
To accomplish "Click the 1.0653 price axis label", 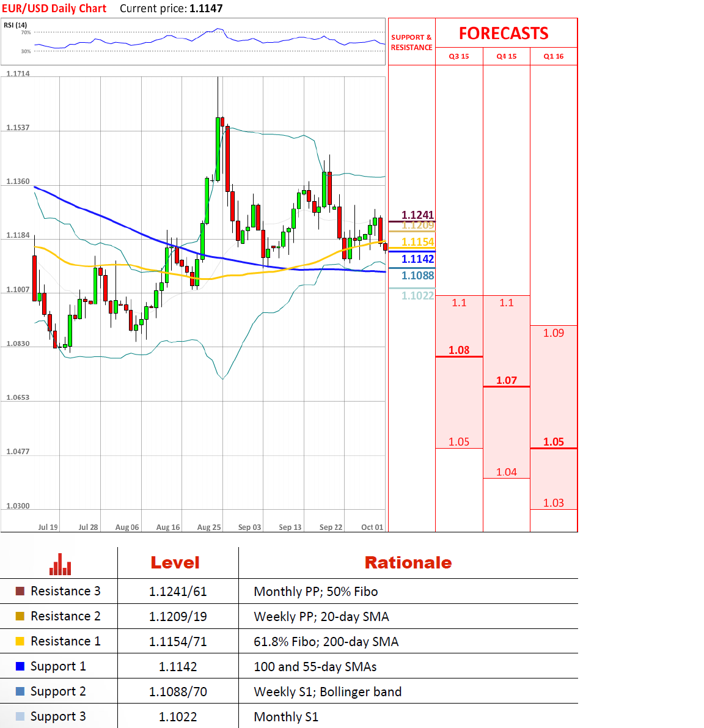I will (18, 397).
